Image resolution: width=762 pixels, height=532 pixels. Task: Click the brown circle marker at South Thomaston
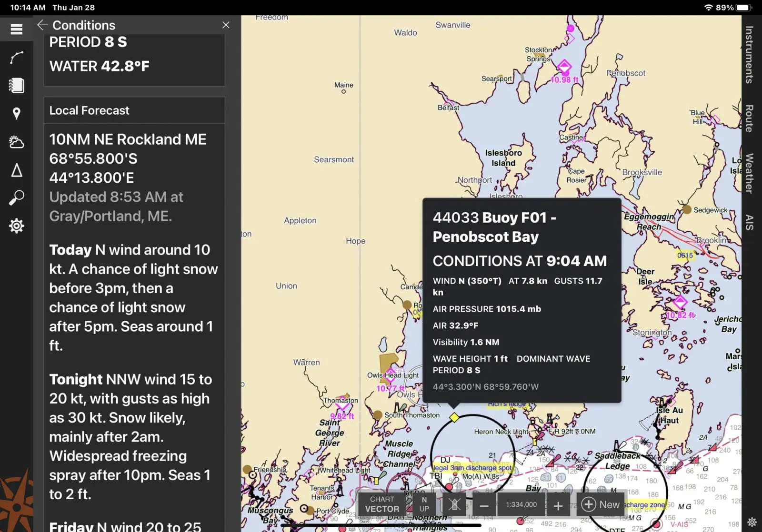(378, 415)
